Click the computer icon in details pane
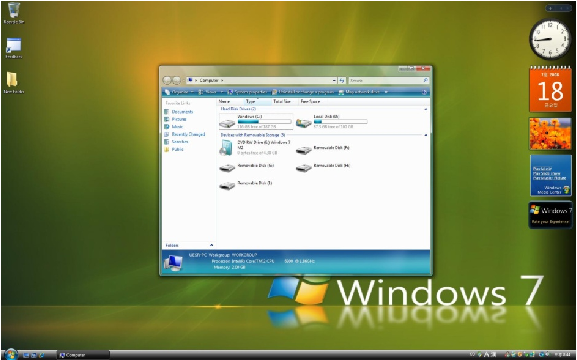577x360 pixels. coord(173,262)
